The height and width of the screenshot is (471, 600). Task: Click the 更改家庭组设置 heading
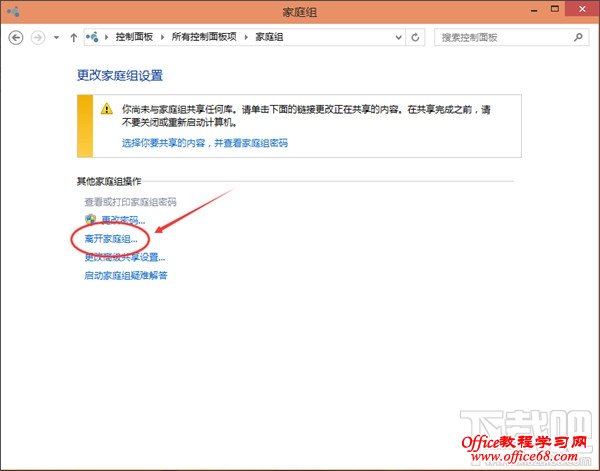coord(120,75)
